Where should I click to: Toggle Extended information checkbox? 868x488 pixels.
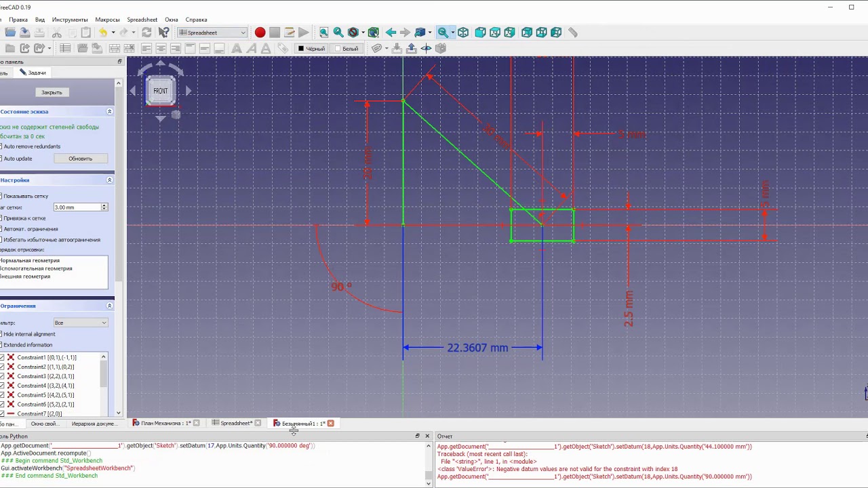tap(1, 345)
